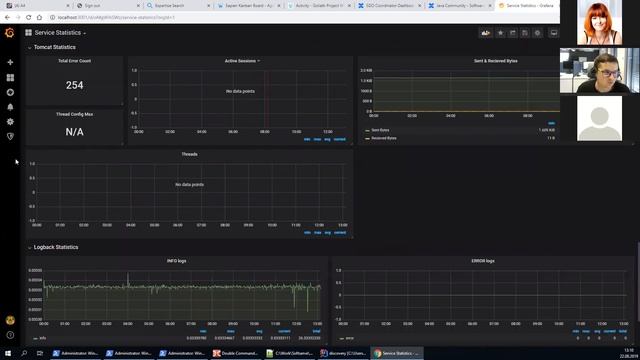The width and height of the screenshot is (640, 360).
Task: Click the blank avatar participant thumbnail
Action: [x=600, y=118]
